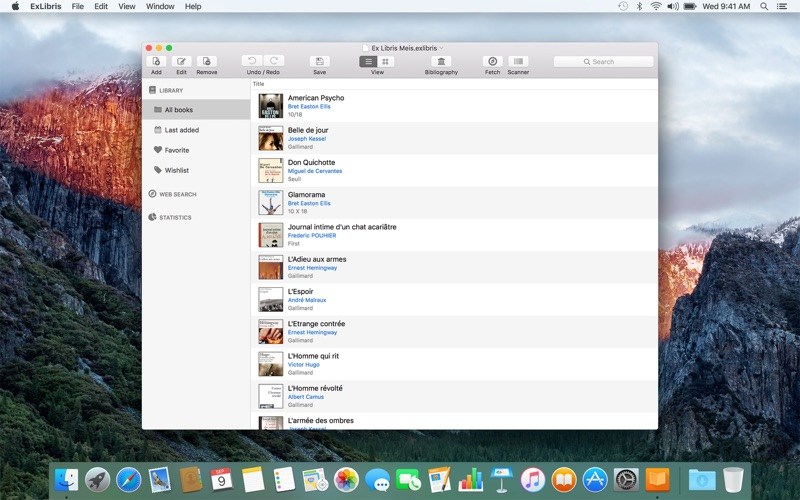Click the Redo arrow button
Screen dimensions: 800x500
coord(273,61)
